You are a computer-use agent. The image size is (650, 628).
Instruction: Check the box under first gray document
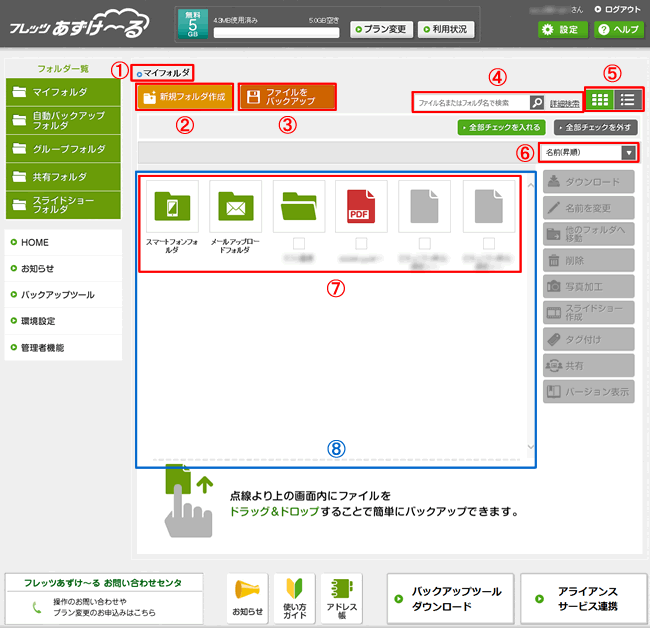pyautogui.click(x=424, y=243)
